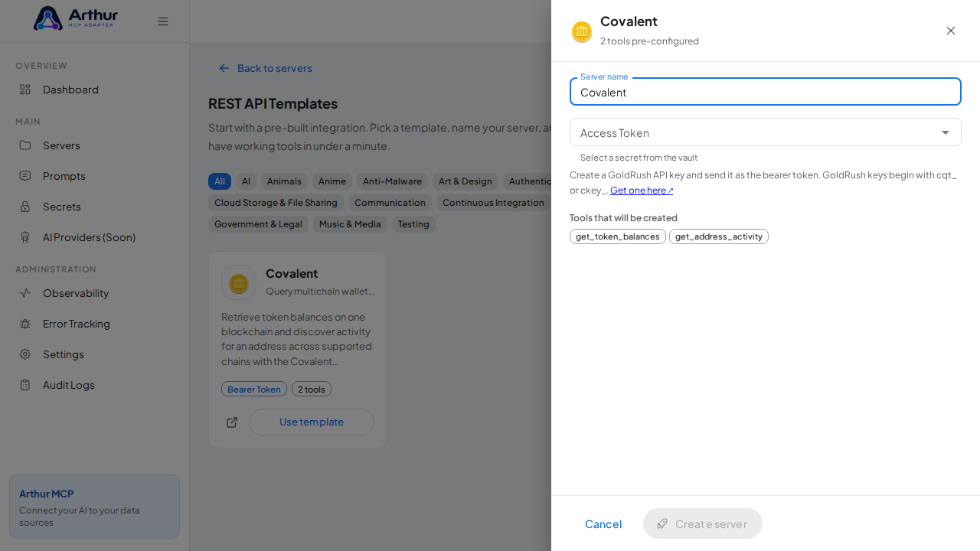Click the Arthur MCP promo card
This screenshot has width=980, height=551.
point(94,507)
